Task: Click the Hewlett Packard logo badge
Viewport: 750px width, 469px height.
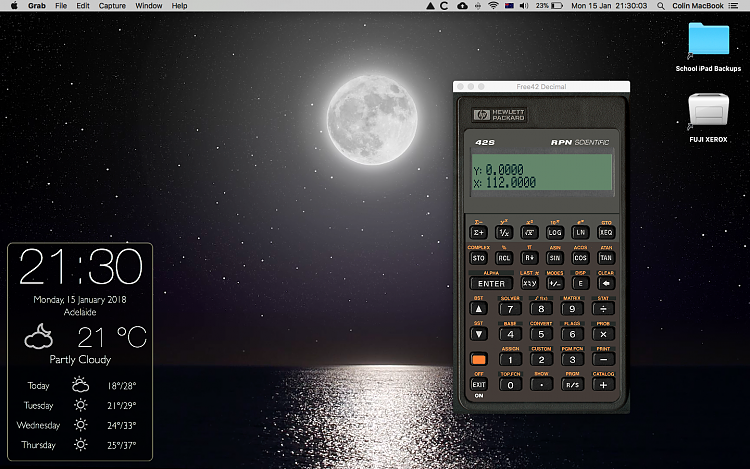Action: (499, 115)
